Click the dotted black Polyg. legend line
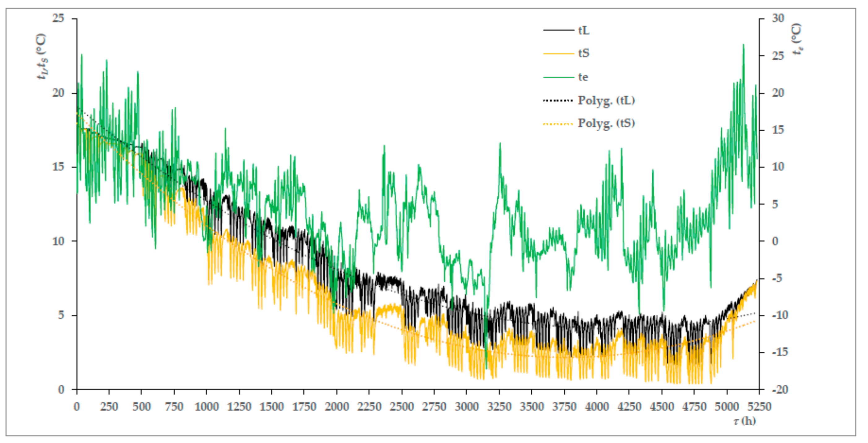The width and height of the screenshot is (868, 443). (558, 101)
